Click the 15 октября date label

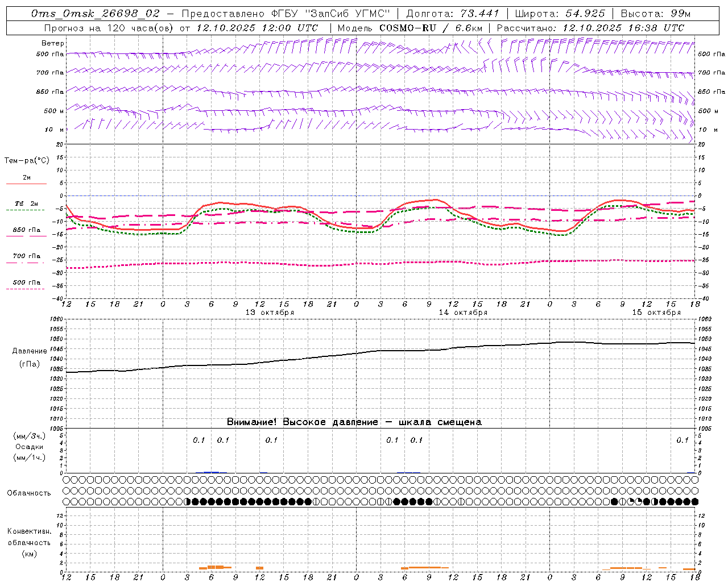coord(656,313)
